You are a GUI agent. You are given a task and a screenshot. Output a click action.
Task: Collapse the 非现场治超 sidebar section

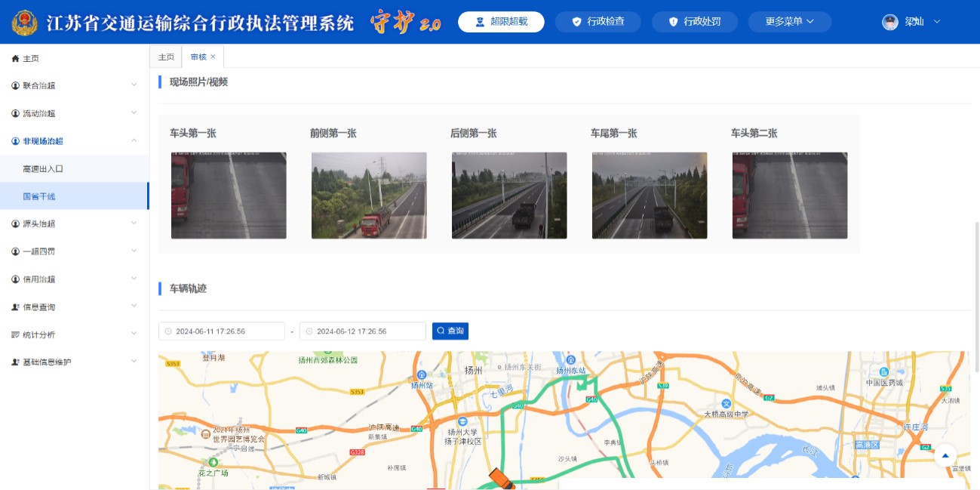pos(134,140)
